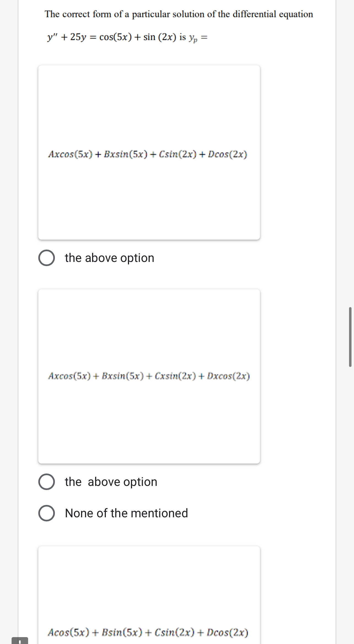This screenshot has width=354, height=644.
Task: Click the 'Dcos(2x)' term in bottom formula
Action: [227, 632]
